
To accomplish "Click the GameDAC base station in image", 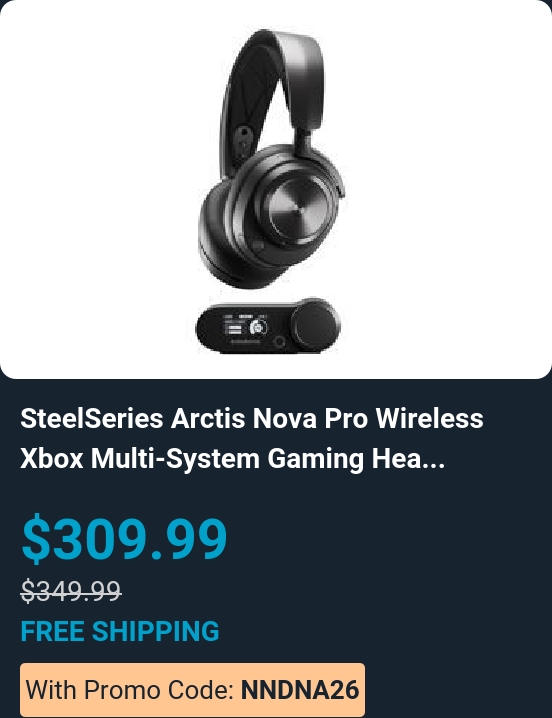I will (268, 326).
